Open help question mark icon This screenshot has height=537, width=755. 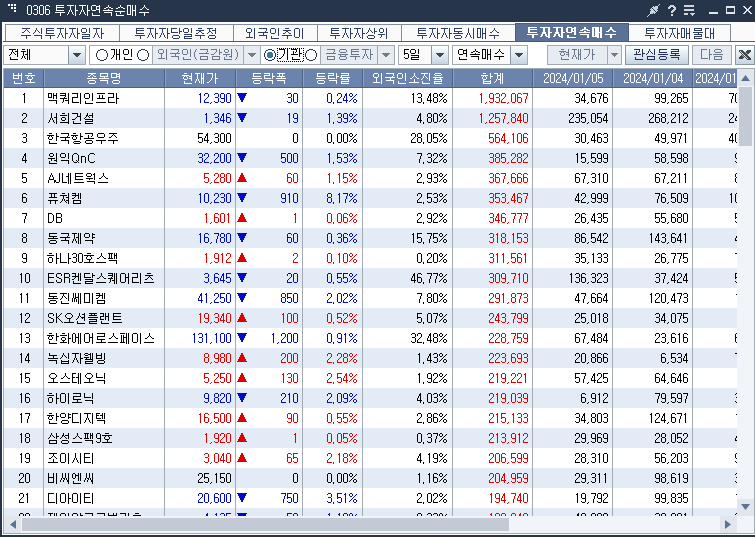(x=672, y=10)
